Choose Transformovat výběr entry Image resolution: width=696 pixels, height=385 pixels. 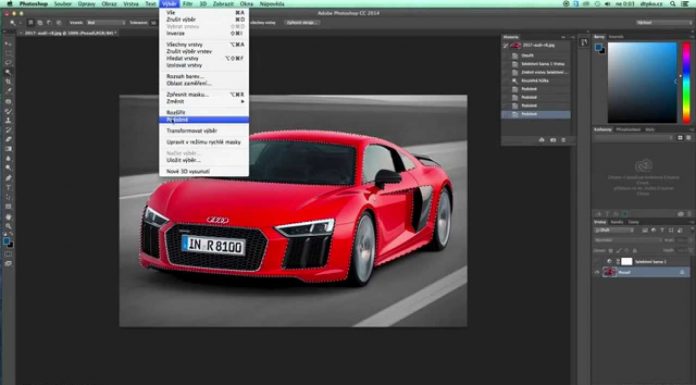coord(204,131)
